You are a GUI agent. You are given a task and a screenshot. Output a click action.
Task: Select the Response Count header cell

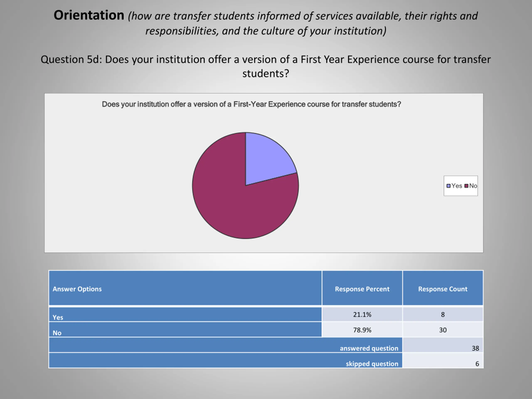443,288
